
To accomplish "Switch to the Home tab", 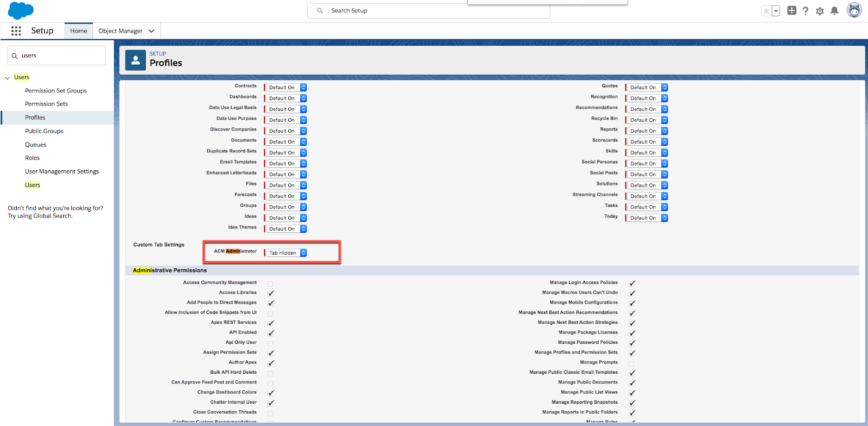I will tap(78, 31).
